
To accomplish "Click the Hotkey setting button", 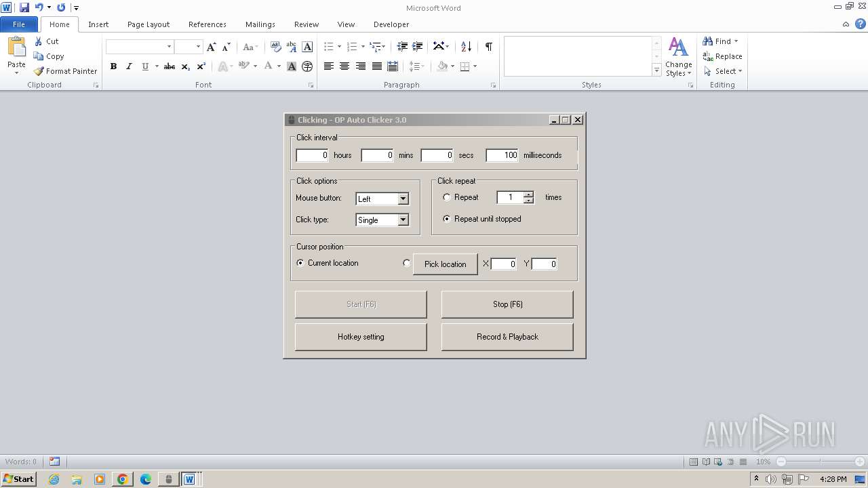I will pos(361,337).
